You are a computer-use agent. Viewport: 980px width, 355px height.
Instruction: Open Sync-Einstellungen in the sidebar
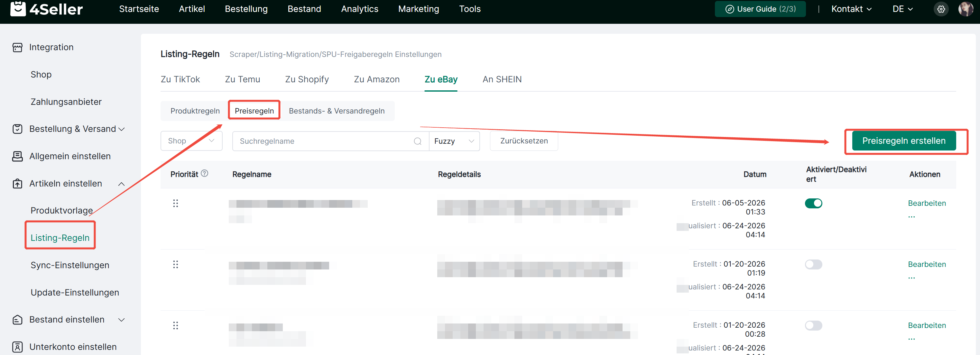point(70,265)
